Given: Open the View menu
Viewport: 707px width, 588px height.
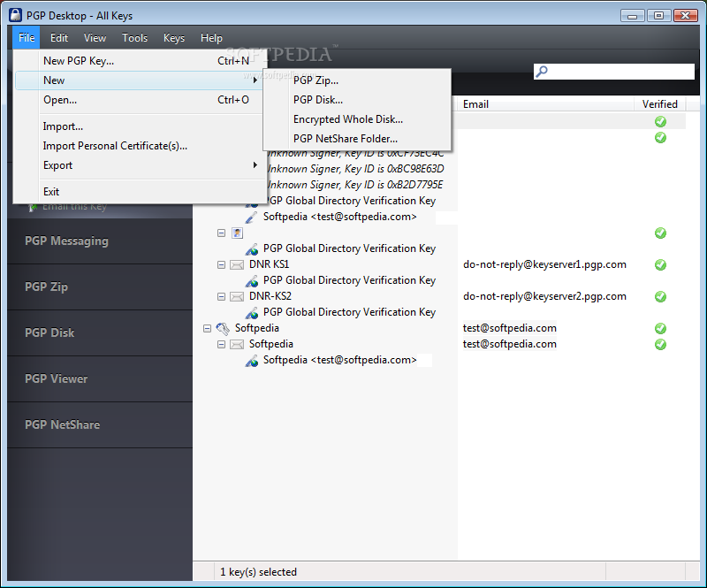Looking at the screenshot, I should click(95, 38).
